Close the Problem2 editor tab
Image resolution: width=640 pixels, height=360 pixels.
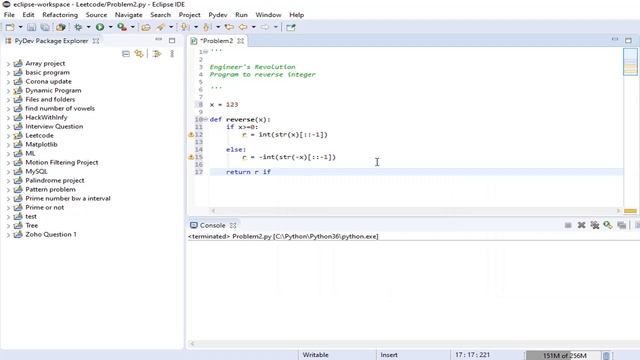[241, 41]
